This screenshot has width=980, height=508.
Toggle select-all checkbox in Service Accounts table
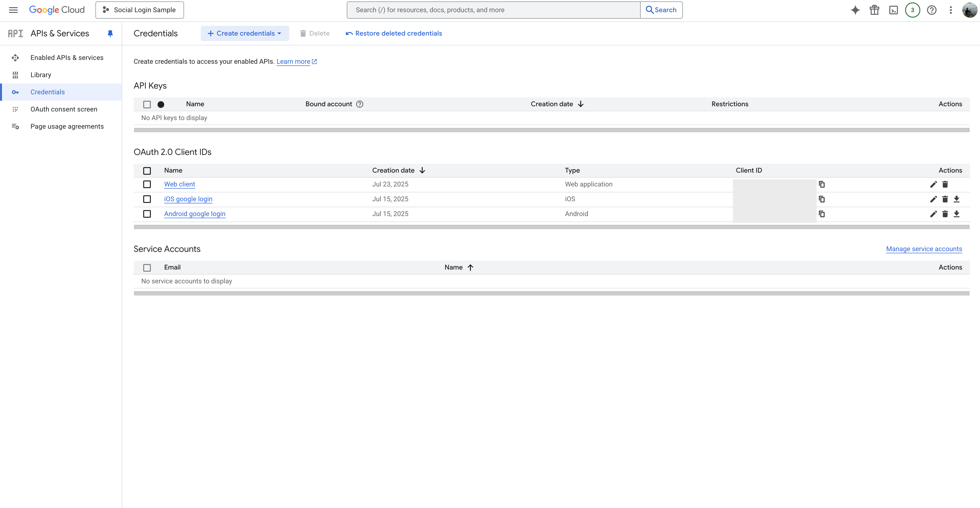point(147,268)
